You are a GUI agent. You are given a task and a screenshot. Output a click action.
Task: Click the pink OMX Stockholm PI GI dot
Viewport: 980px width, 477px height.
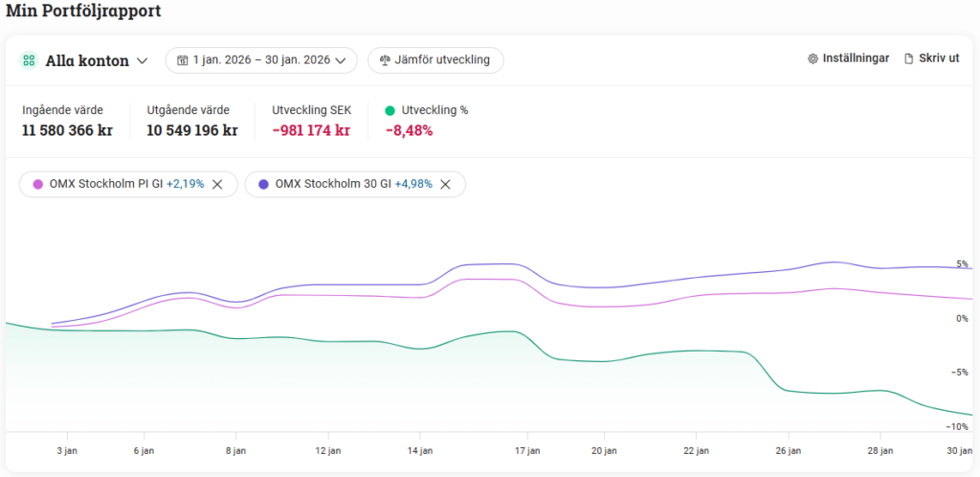click(x=37, y=184)
